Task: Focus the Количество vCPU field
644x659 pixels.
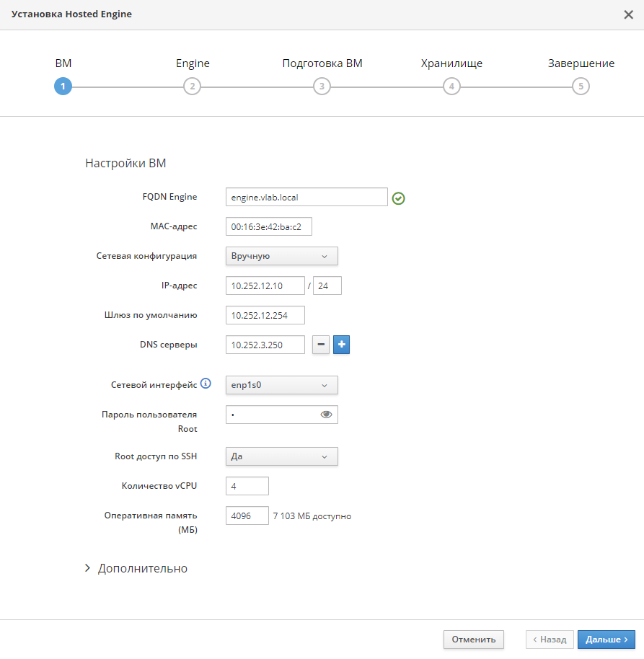Action: point(247,486)
